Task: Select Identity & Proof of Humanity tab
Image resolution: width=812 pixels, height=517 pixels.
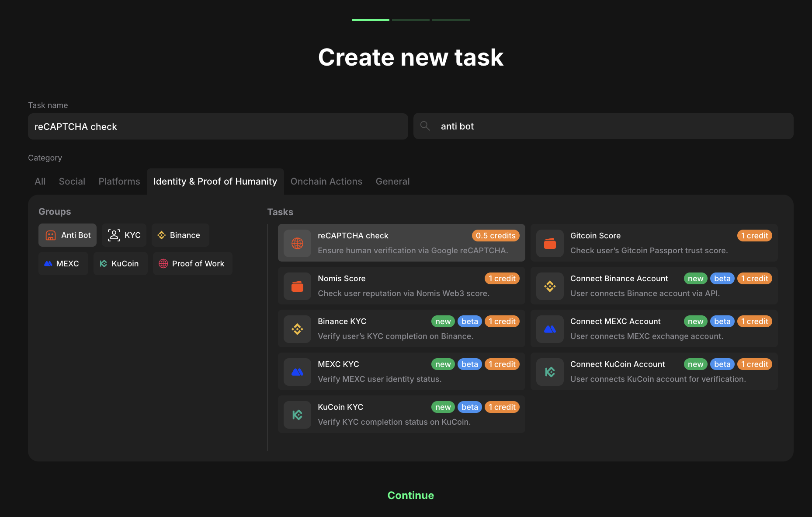Action: coord(215,182)
